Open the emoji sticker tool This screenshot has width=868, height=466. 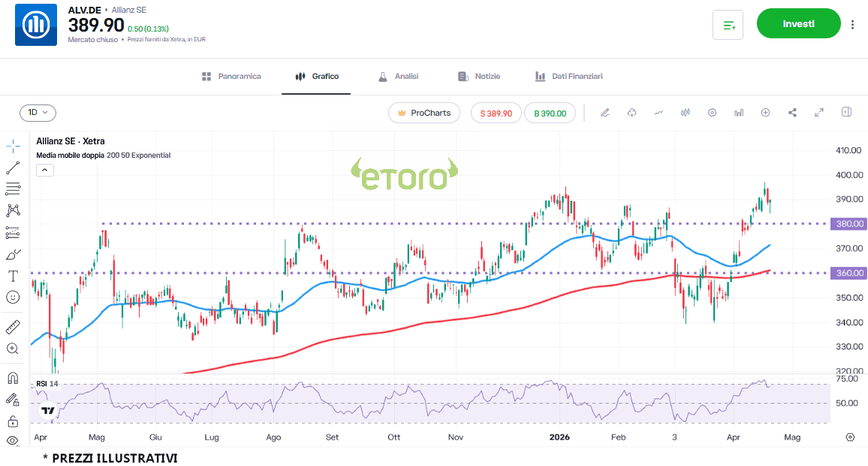click(x=13, y=297)
